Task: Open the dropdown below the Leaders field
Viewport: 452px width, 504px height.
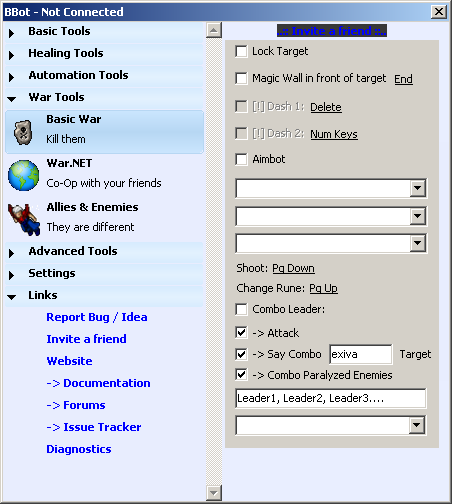Action: 416,425
